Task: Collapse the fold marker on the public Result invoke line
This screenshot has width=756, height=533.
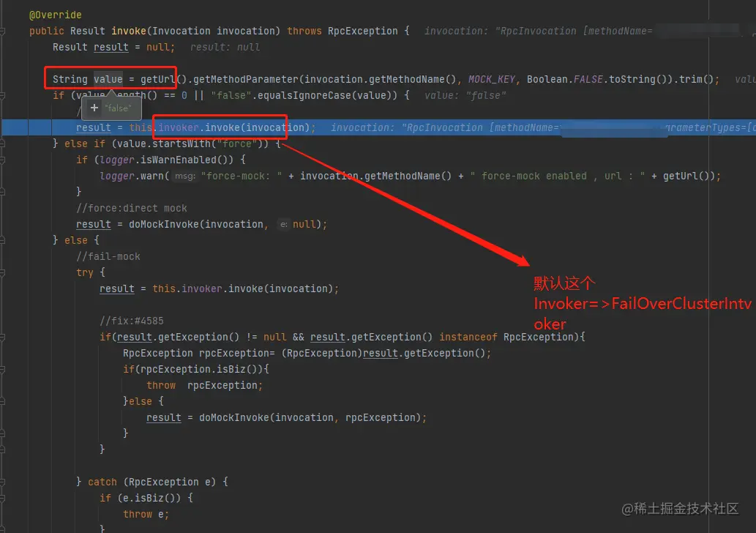Action: pos(2,31)
